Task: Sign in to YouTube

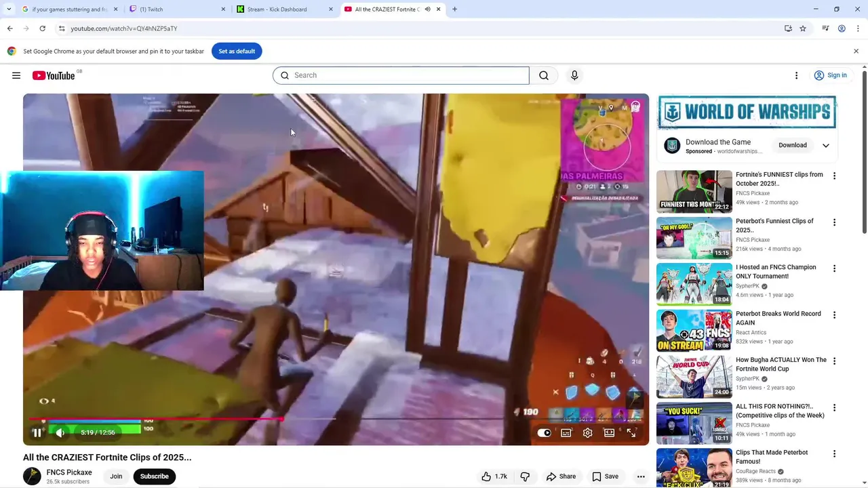Action: 831,75
